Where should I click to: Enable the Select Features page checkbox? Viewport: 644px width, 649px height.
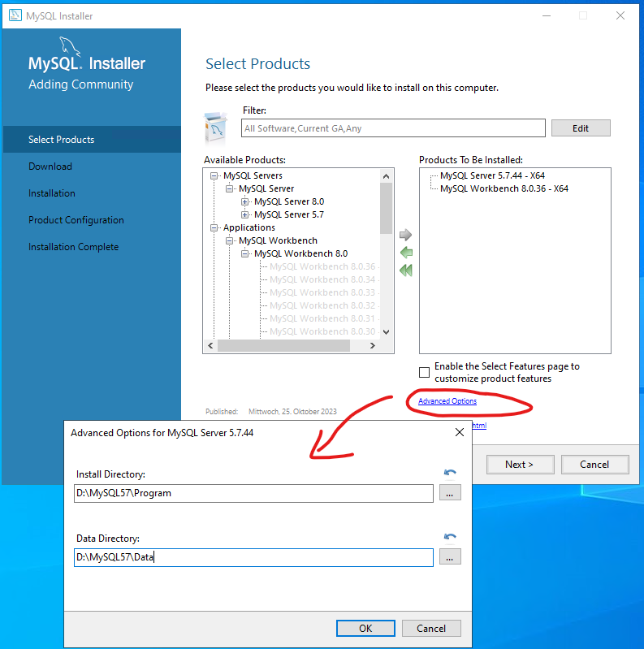tap(424, 372)
